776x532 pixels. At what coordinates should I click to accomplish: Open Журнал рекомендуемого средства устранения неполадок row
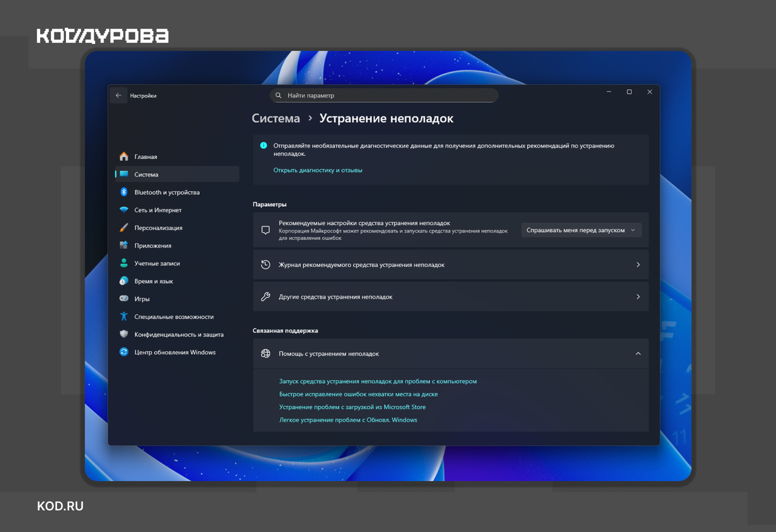coord(451,265)
